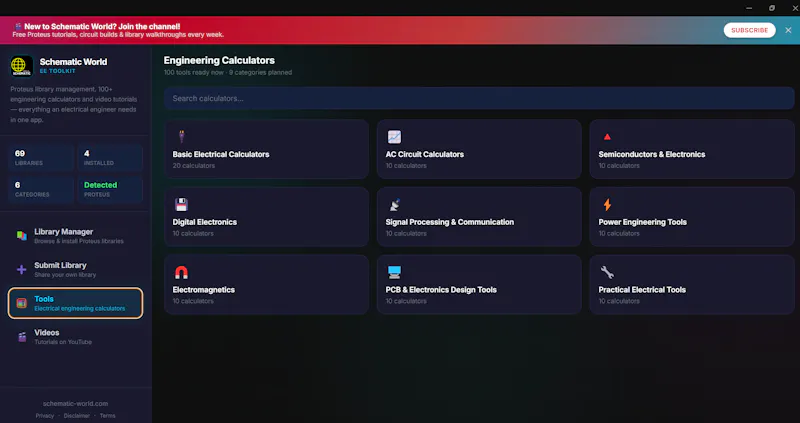Open Library Manager section
Screen dimensions: 800x423
click(x=76, y=236)
